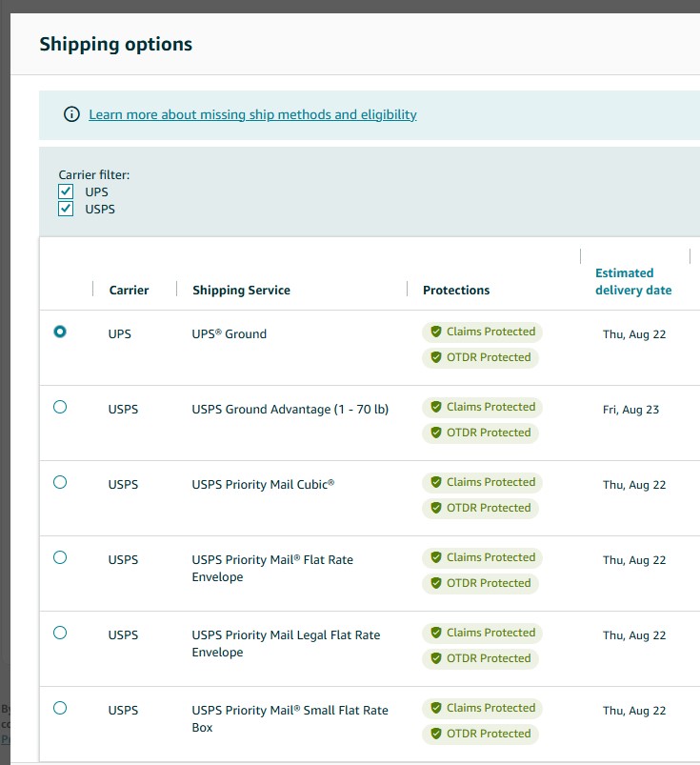Click OTDR Protected badge in Priority Mail Cubic row
The height and width of the screenshot is (765, 700).
point(481,508)
